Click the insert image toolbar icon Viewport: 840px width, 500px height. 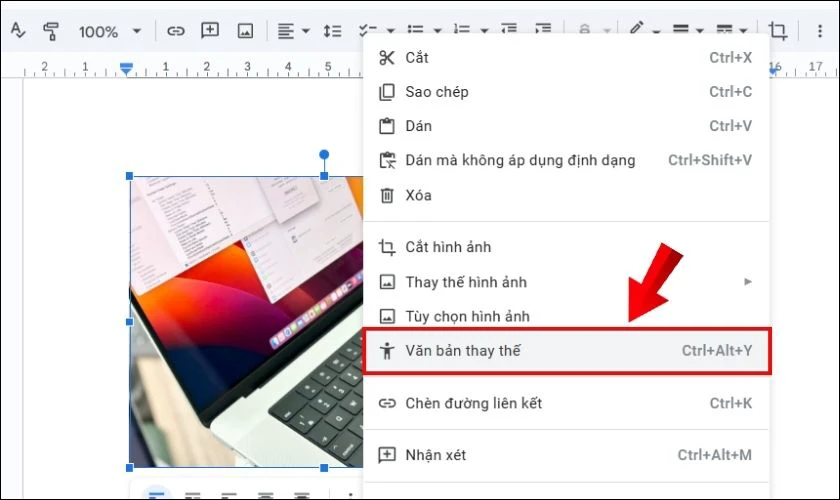(x=245, y=31)
